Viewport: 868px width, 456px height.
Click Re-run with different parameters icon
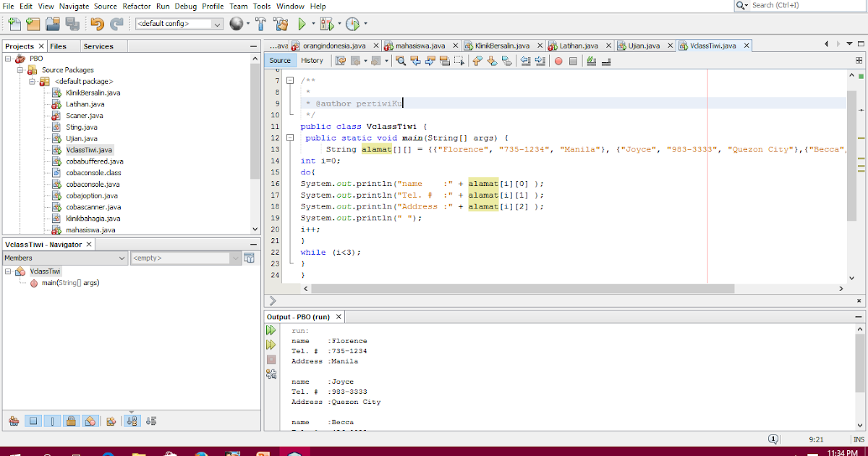pyautogui.click(x=271, y=345)
